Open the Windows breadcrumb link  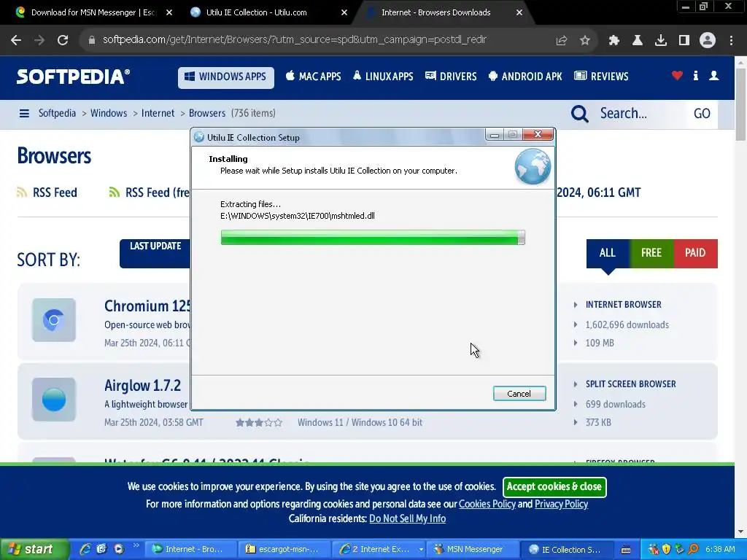click(109, 113)
